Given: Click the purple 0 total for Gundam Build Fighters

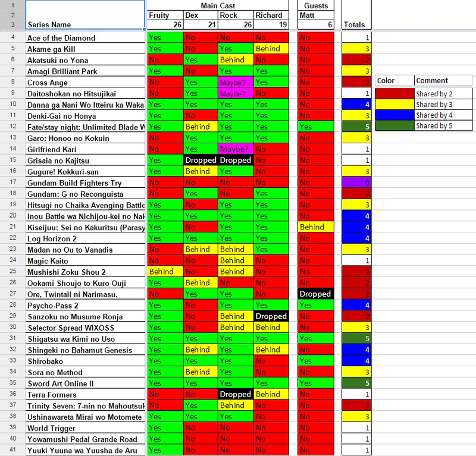Looking at the screenshot, I should click(356, 183).
